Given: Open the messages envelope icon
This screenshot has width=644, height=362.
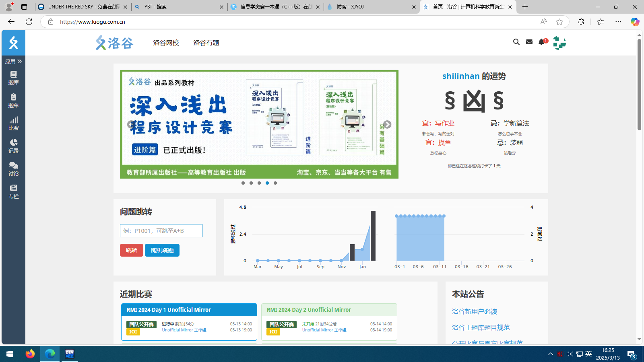Looking at the screenshot, I should click(529, 42).
